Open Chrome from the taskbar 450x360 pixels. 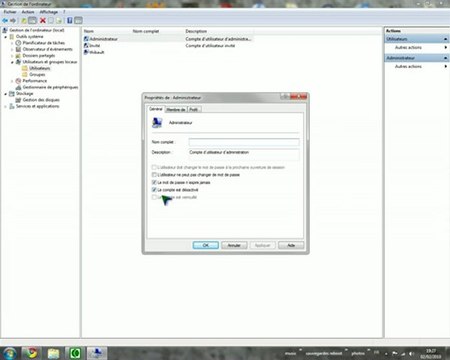32,353
